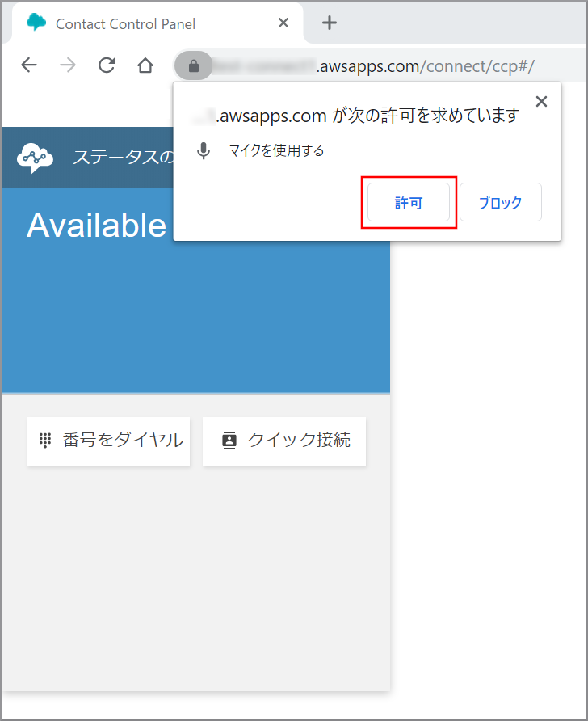Click the マイクを使用する text

pos(276,150)
